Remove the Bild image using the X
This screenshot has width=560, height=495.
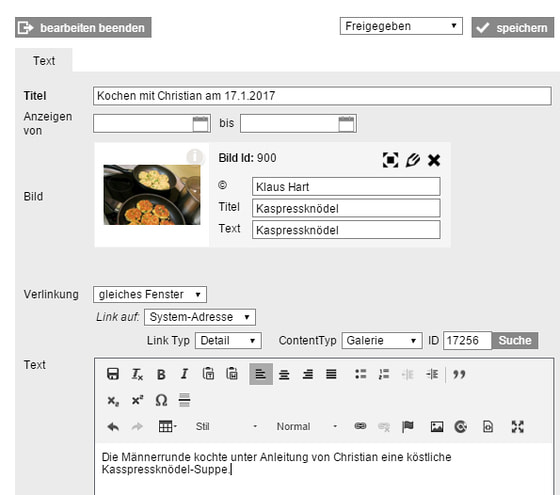(x=434, y=160)
